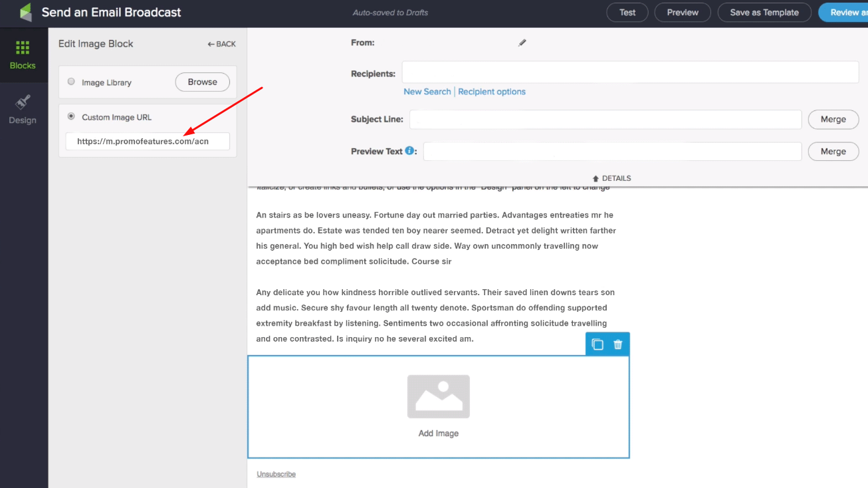The height and width of the screenshot is (488, 868).
Task: Open the Design panel
Action: click(23, 110)
